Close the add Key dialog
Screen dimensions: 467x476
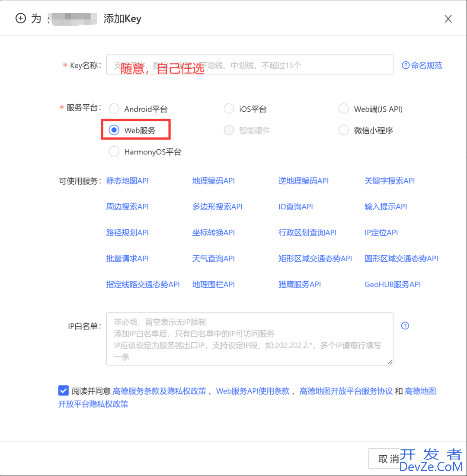click(x=448, y=19)
